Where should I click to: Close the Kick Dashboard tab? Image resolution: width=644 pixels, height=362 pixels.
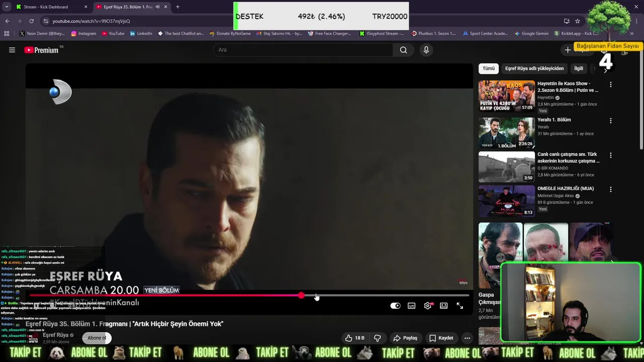point(86,7)
